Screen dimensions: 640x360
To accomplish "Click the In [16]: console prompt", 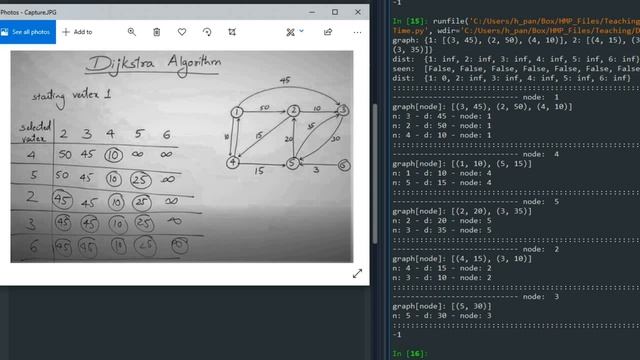I will [x=409, y=353].
